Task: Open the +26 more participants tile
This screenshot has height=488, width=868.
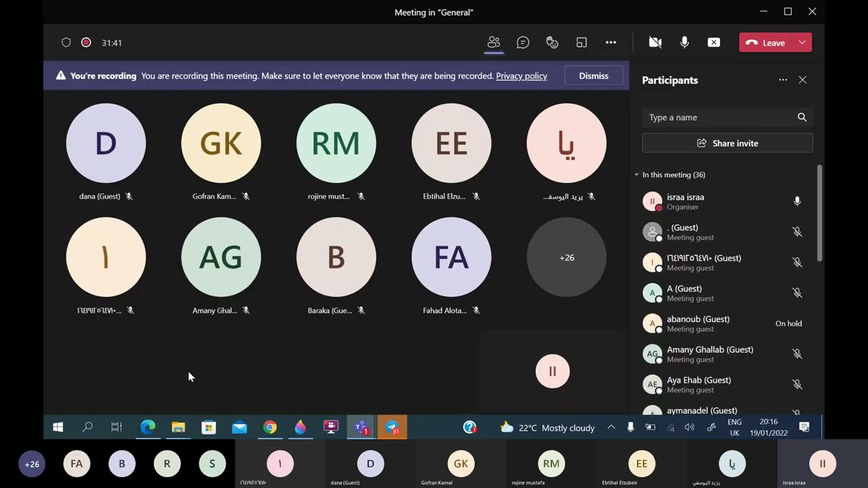Action: pyautogui.click(x=567, y=257)
